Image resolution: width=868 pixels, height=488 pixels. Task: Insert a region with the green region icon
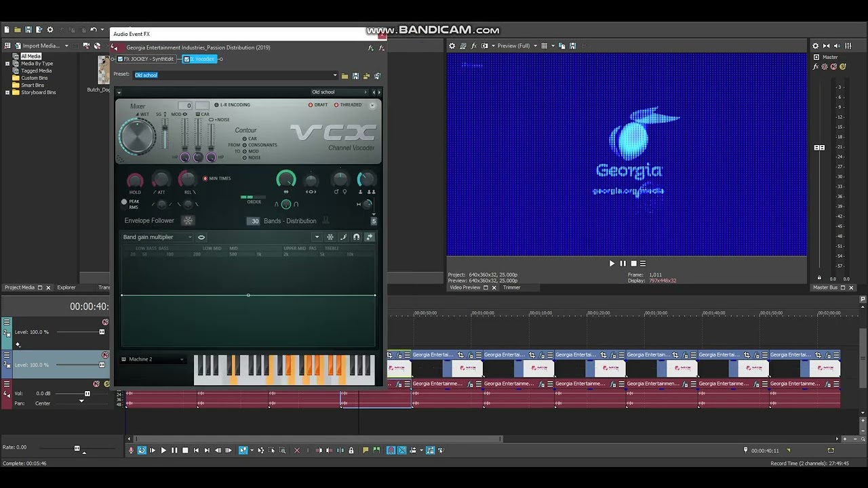376,450
